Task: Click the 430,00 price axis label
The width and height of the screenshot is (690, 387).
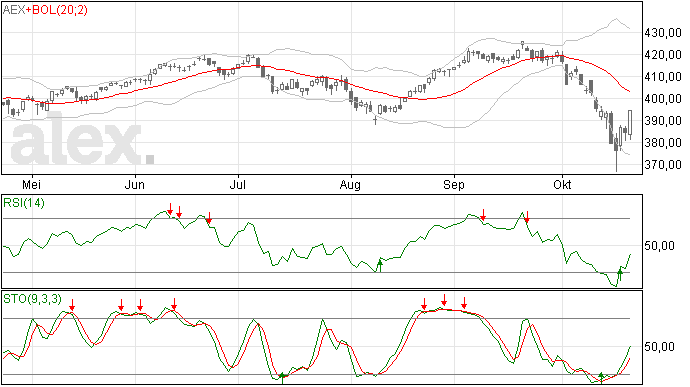Action: pos(663,33)
